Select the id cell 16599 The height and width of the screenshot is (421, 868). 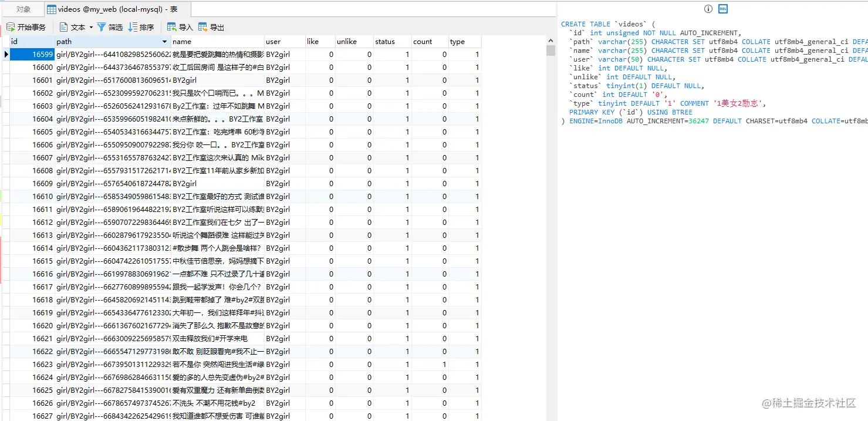tap(32, 55)
